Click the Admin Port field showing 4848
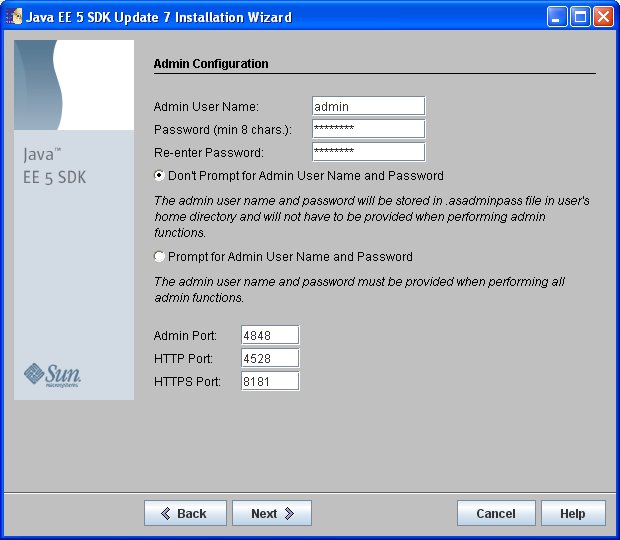Image resolution: width=620 pixels, height=540 pixels. 270,335
